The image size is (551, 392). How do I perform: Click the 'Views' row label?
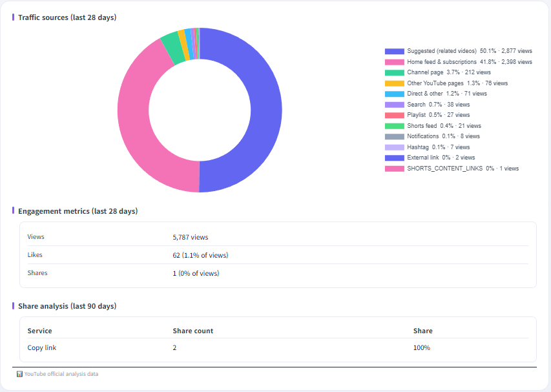pos(36,237)
